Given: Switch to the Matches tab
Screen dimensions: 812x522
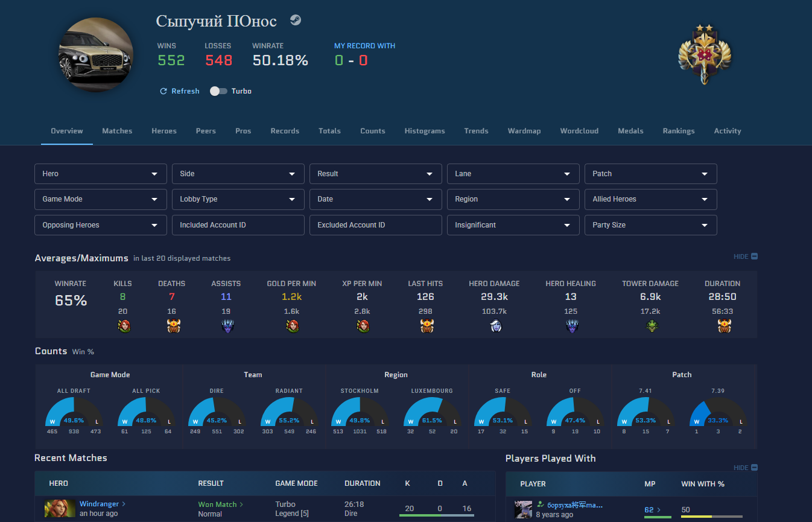Looking at the screenshot, I should 117,131.
